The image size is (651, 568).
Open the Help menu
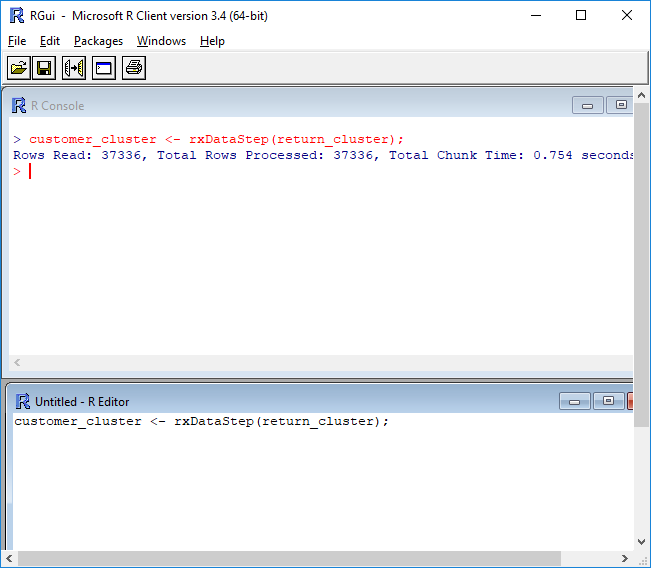(x=212, y=41)
